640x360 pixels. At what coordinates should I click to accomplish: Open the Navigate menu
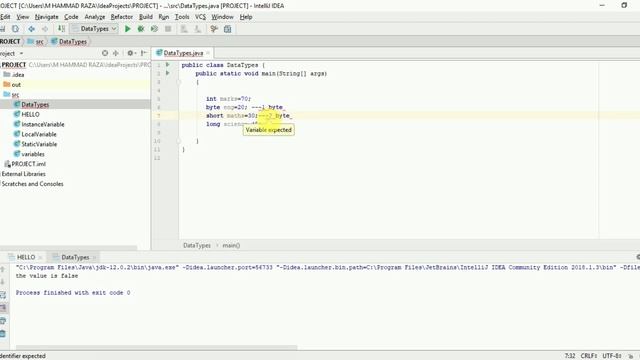point(47,17)
